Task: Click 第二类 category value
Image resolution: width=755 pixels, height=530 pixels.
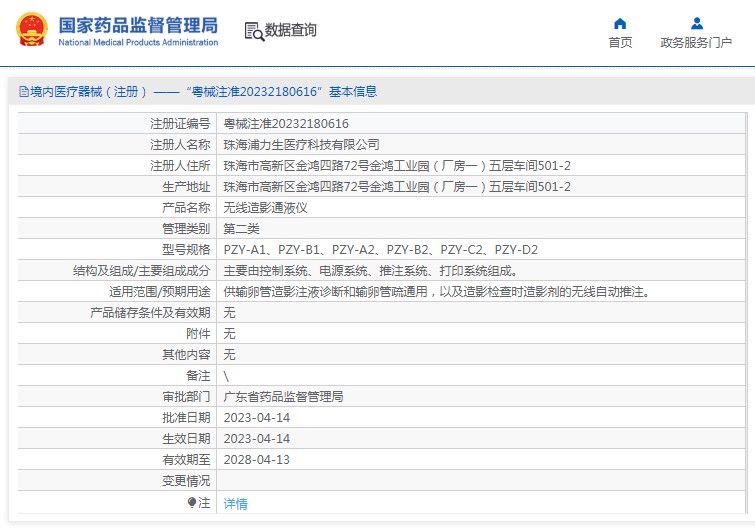Action: point(241,229)
